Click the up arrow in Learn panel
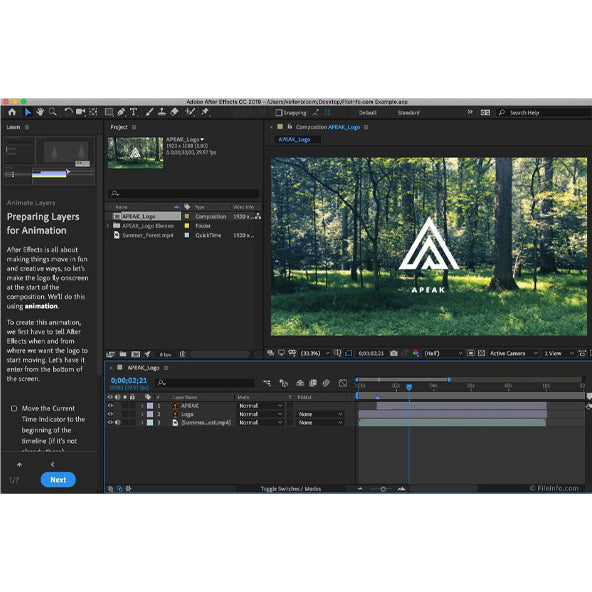592x592 pixels. coord(19,465)
